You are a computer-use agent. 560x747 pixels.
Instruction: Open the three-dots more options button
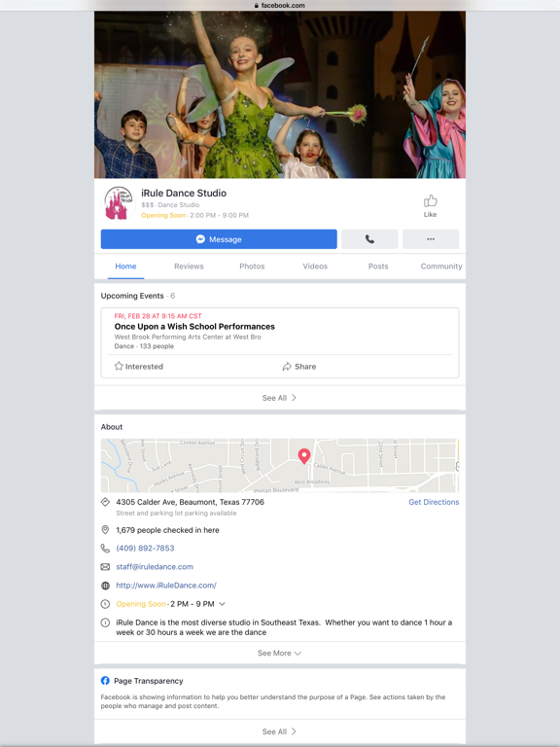coord(431,239)
